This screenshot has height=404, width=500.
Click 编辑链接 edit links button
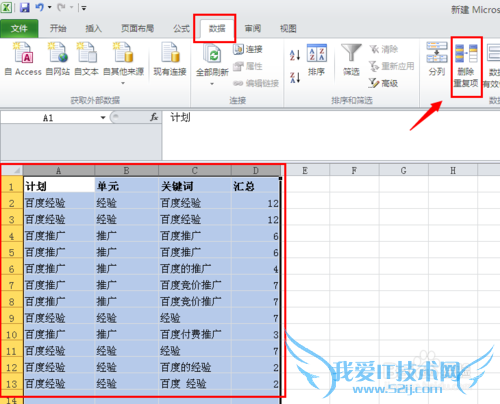(256, 83)
